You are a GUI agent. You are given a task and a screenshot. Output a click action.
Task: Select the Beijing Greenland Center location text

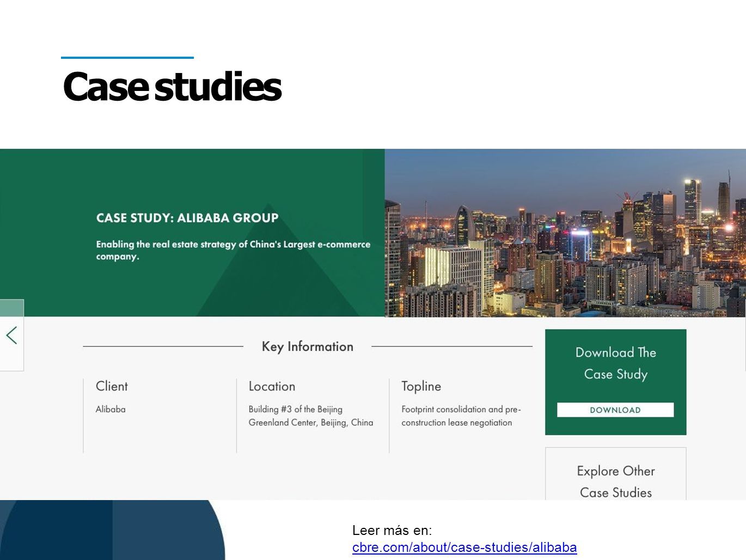tap(311, 416)
